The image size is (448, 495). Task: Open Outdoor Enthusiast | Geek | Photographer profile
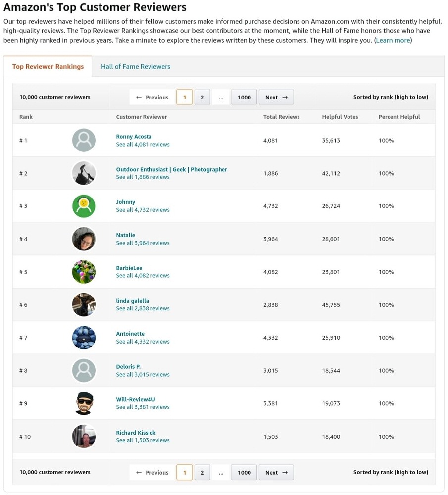coord(171,169)
